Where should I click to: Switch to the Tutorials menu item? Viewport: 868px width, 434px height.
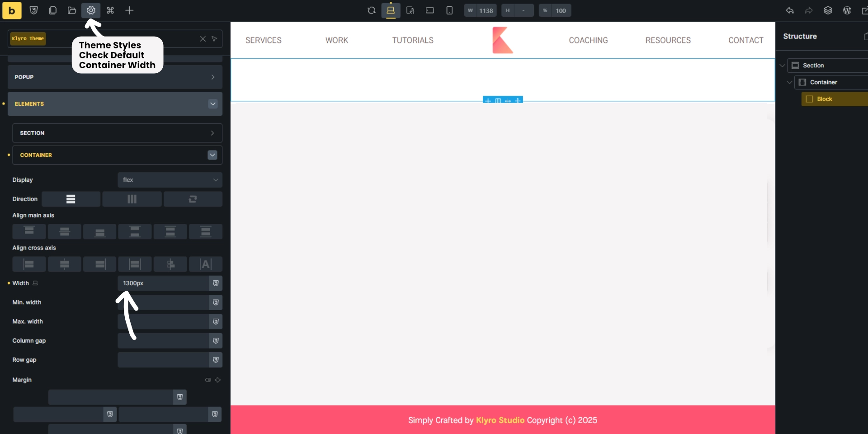(x=413, y=40)
